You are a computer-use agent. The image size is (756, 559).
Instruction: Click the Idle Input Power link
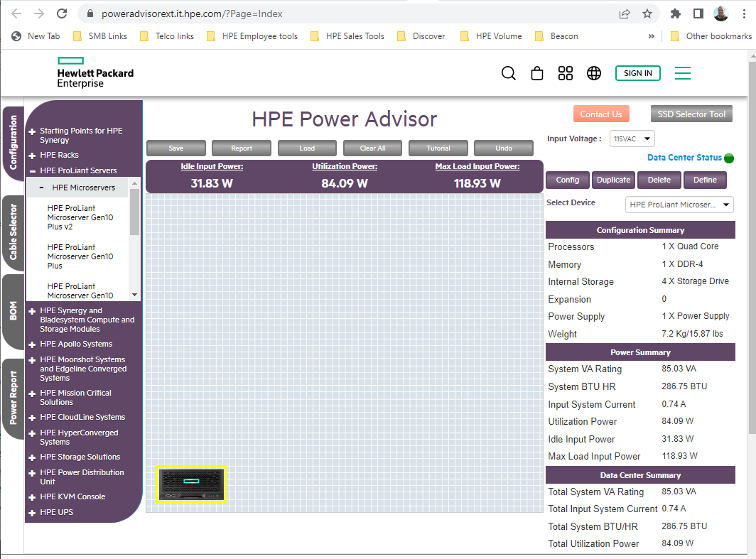[x=212, y=166]
